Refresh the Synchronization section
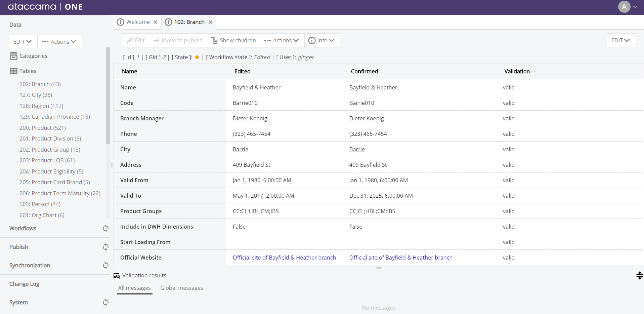 coord(105,266)
